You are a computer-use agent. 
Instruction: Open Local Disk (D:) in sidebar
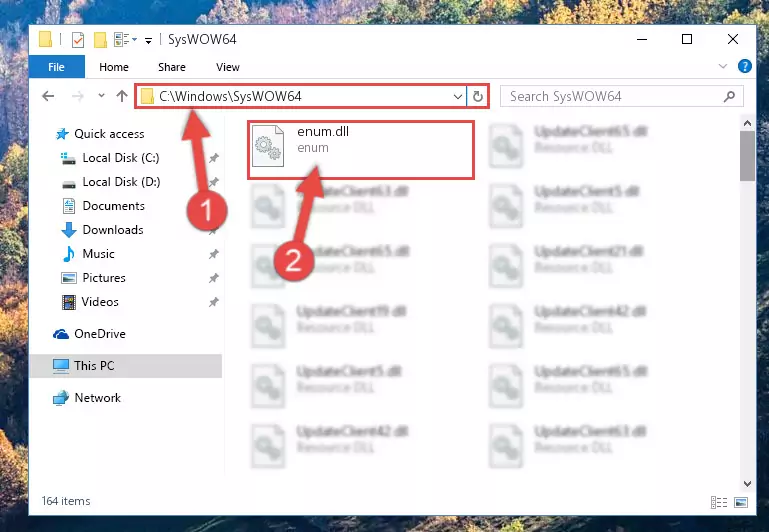(x=121, y=182)
